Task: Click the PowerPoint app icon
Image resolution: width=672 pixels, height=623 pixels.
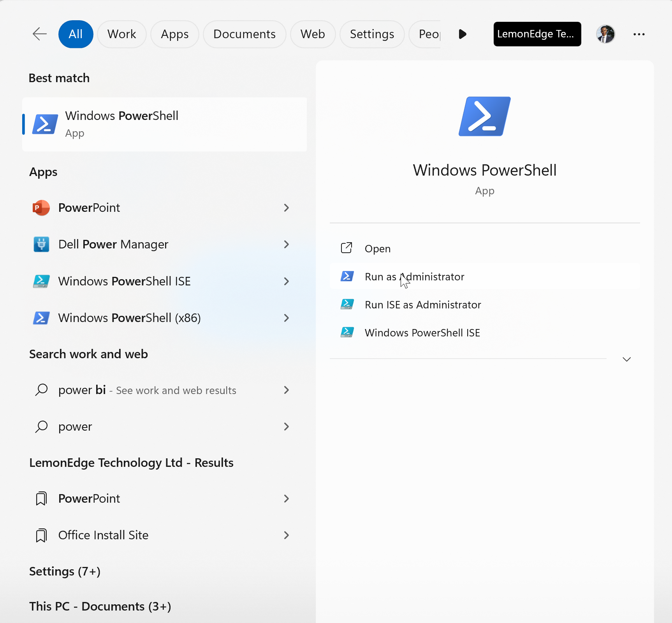Action: [x=41, y=208]
